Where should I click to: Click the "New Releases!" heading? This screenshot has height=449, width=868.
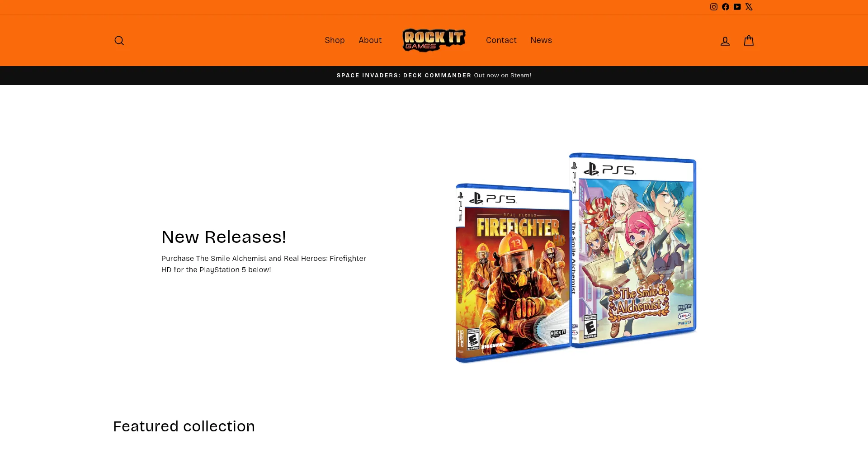point(224,237)
